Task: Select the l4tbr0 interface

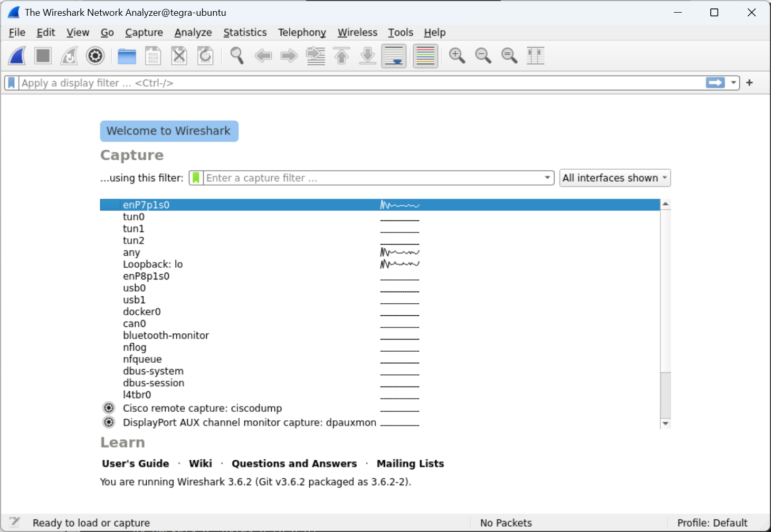Action: (x=380, y=395)
